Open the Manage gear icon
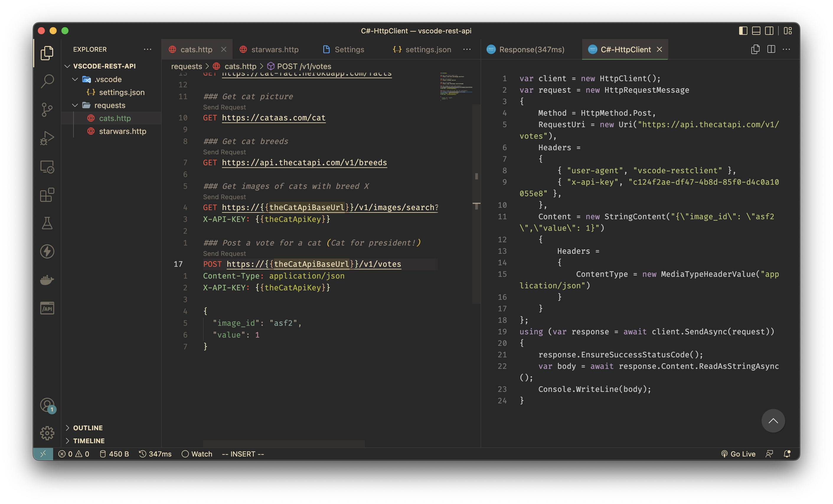833x504 pixels. pyautogui.click(x=47, y=433)
